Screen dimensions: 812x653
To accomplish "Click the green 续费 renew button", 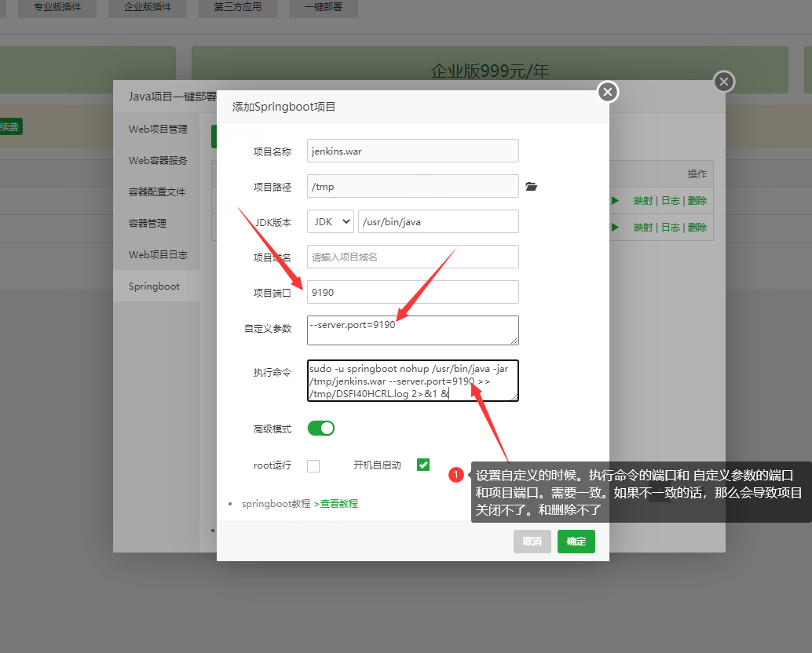I will pos(10,127).
